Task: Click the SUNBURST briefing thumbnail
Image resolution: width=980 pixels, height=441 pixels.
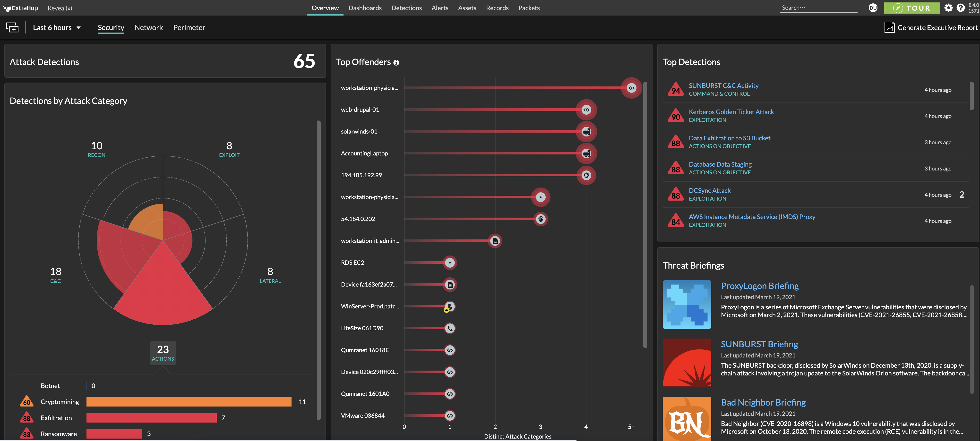Action: click(x=687, y=363)
